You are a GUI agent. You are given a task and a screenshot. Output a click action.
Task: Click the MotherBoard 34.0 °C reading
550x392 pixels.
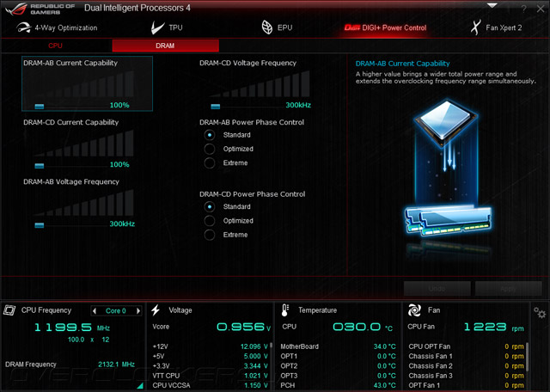(x=384, y=346)
